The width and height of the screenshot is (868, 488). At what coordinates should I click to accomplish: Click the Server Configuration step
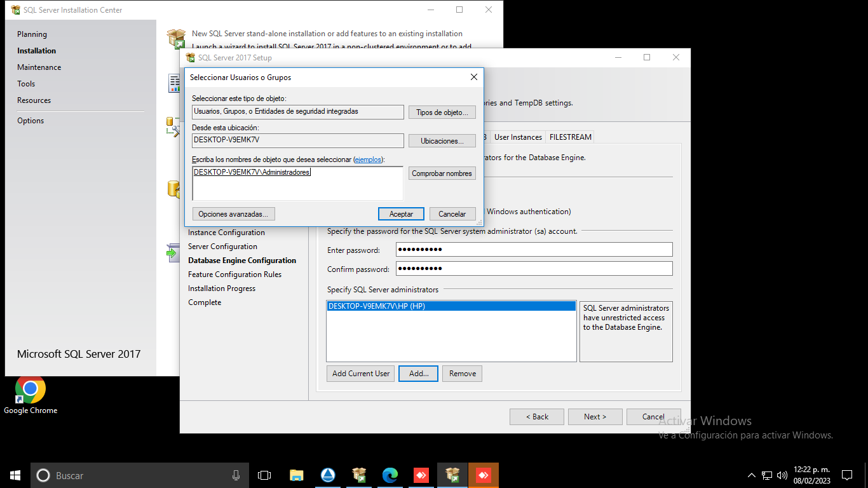[x=222, y=247]
